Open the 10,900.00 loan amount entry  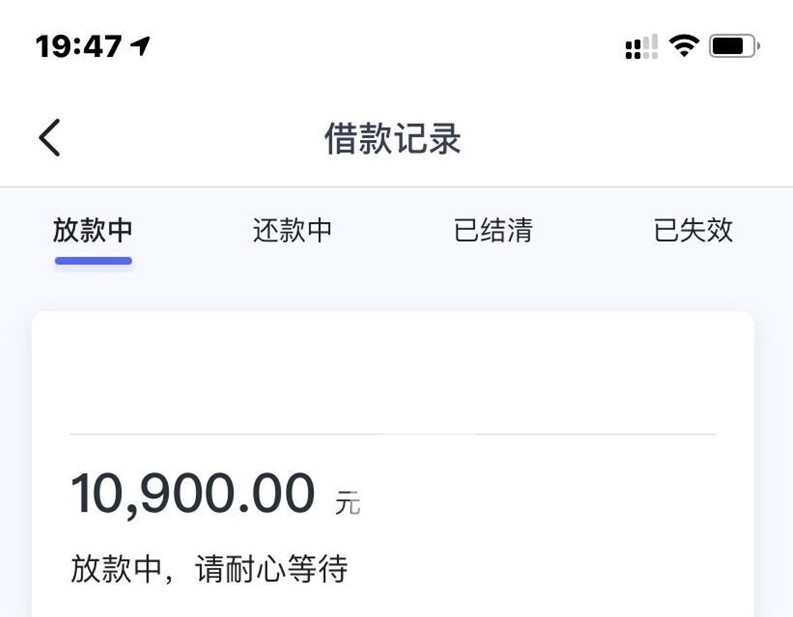pyautogui.click(x=193, y=493)
